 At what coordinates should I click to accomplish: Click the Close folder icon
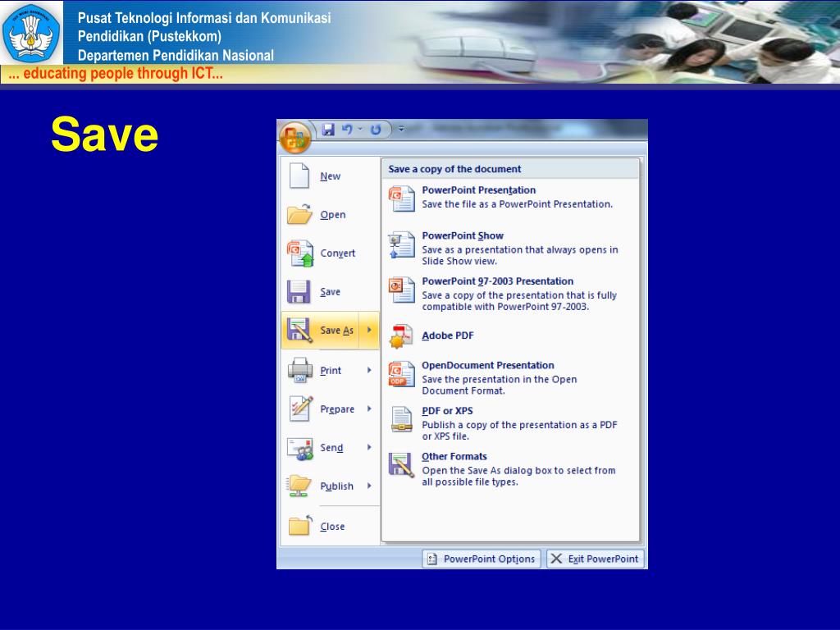300,526
